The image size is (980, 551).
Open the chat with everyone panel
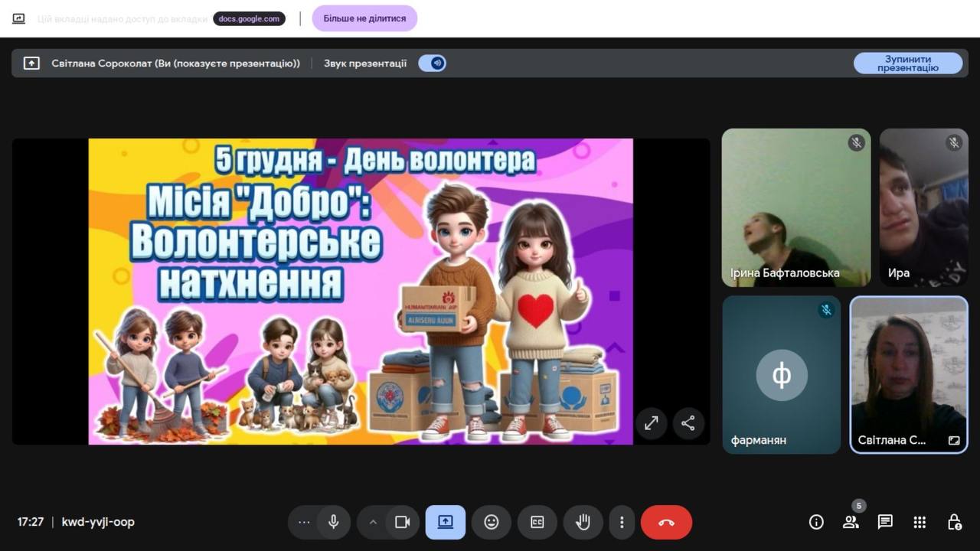(x=885, y=523)
